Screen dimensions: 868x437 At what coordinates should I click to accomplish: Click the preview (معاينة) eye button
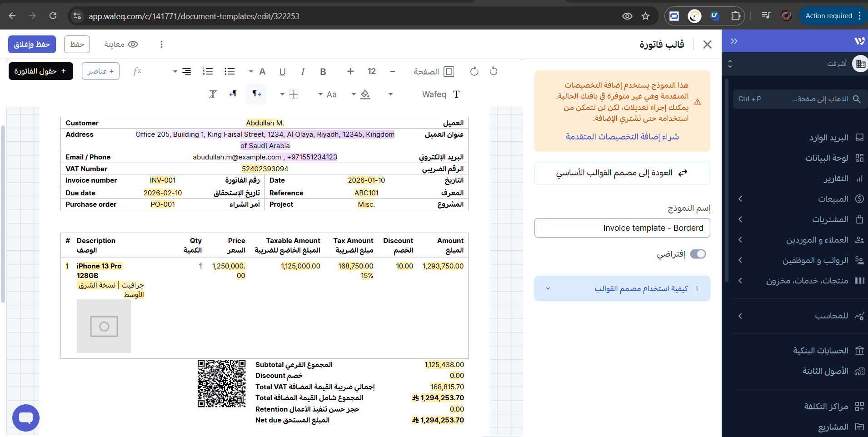[121, 44]
